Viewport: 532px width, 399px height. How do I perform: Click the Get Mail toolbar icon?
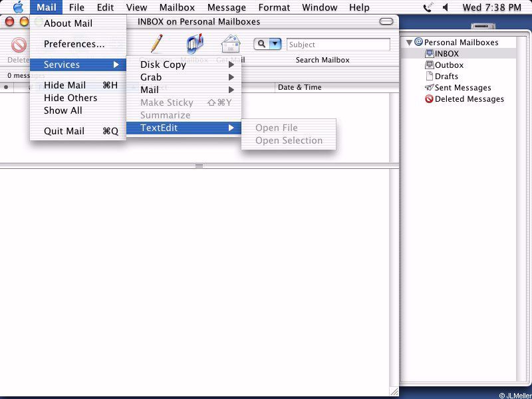pyautogui.click(x=231, y=44)
